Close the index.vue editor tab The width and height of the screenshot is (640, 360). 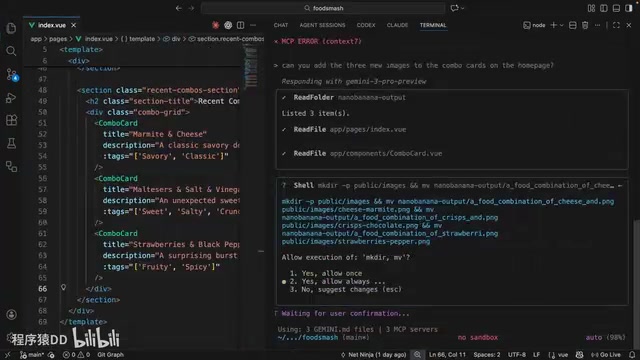coord(73,25)
